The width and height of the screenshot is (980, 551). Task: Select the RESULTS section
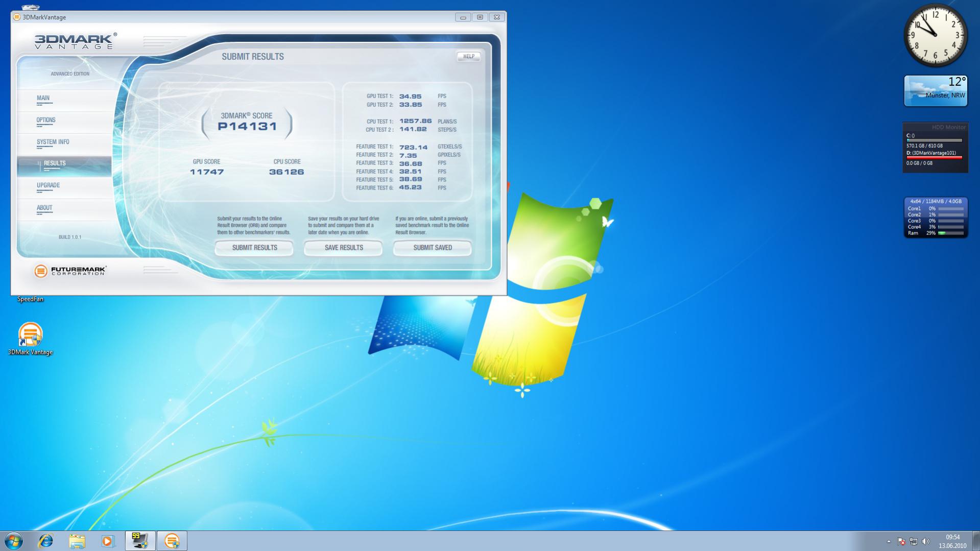tap(64, 166)
